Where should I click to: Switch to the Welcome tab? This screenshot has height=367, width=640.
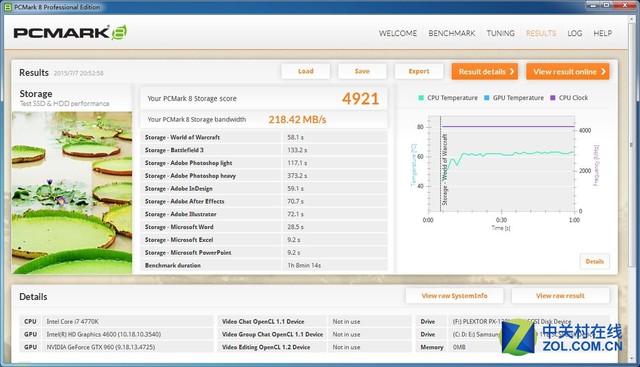(x=398, y=33)
